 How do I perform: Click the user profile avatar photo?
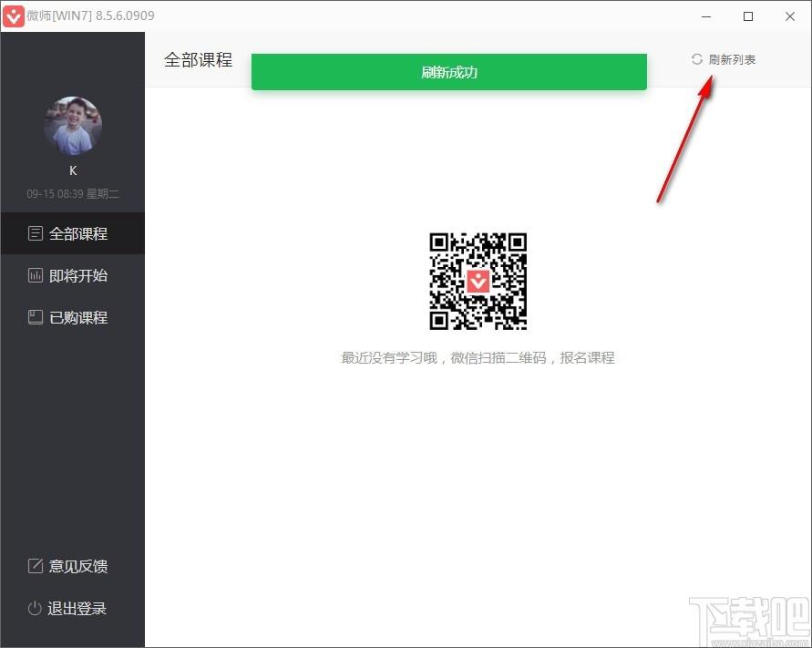(x=73, y=126)
